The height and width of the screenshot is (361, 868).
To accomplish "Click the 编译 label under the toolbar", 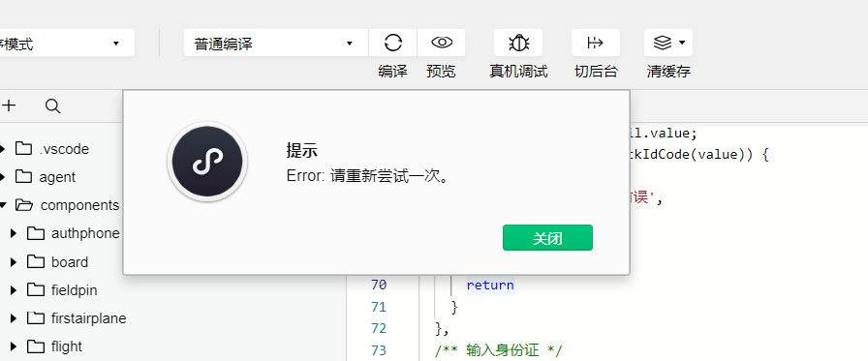I will tap(392, 72).
